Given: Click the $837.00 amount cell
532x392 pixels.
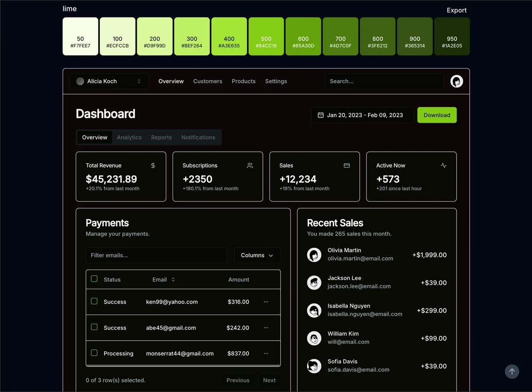Looking at the screenshot, I should pyautogui.click(x=238, y=353).
